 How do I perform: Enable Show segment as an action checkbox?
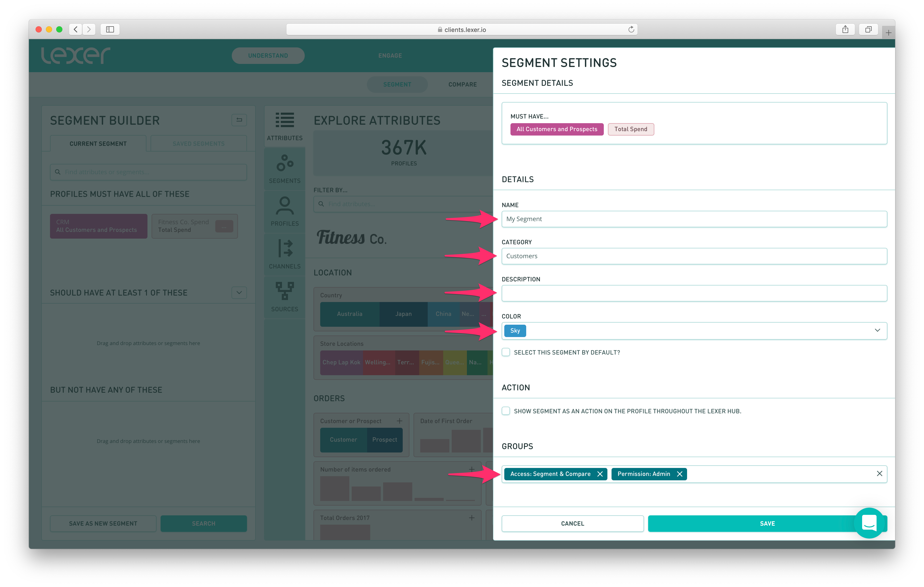pyautogui.click(x=506, y=411)
